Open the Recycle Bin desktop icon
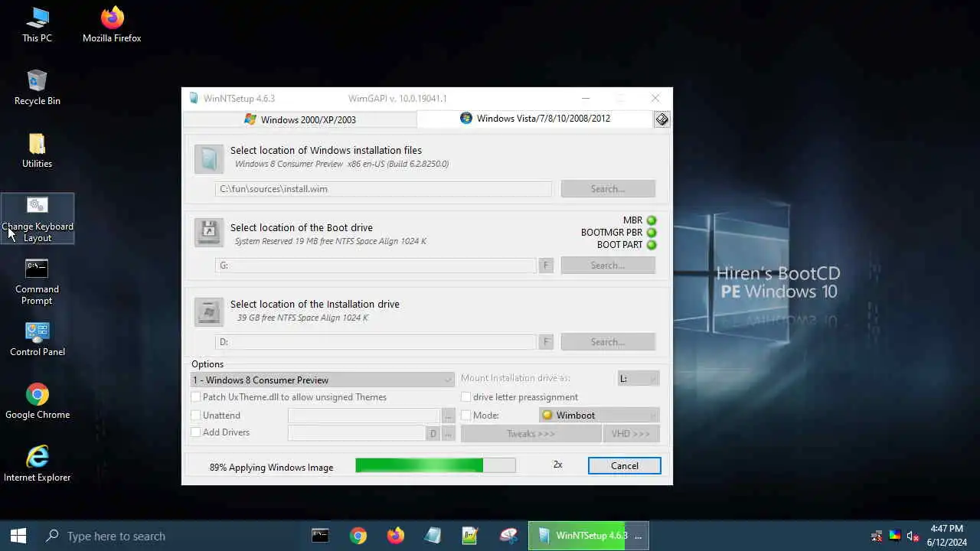Viewport: 980px width, 551px height. 37,87
